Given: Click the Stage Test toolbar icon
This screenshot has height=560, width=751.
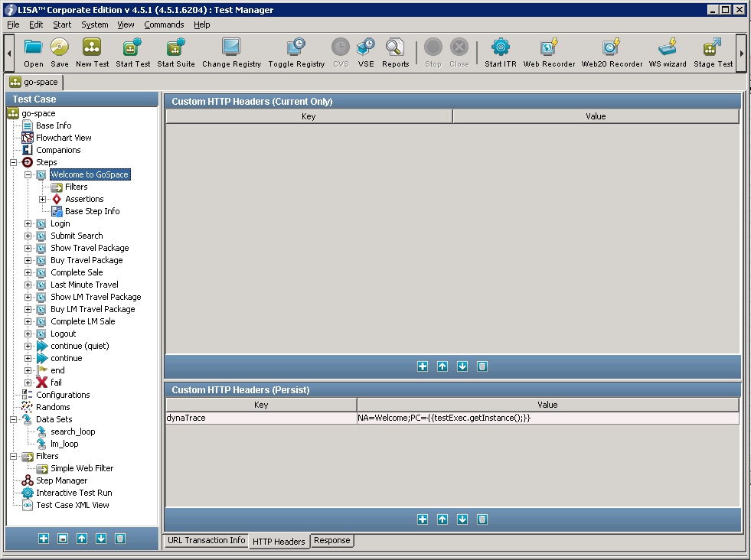Looking at the screenshot, I should (713, 47).
